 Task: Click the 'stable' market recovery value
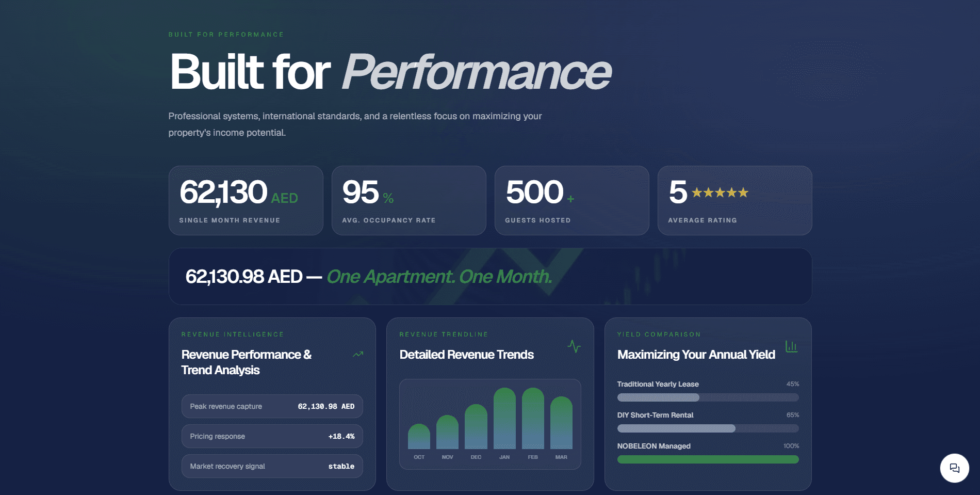click(x=341, y=467)
